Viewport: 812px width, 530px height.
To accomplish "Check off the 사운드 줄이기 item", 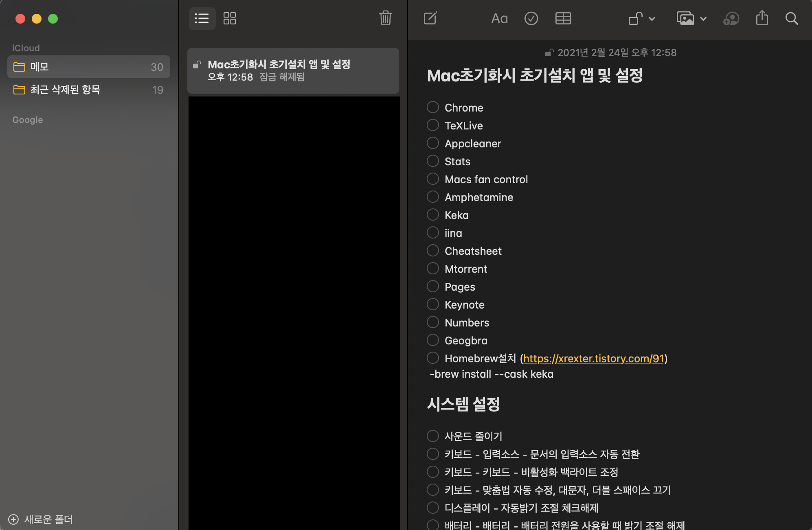I will tap(432, 436).
